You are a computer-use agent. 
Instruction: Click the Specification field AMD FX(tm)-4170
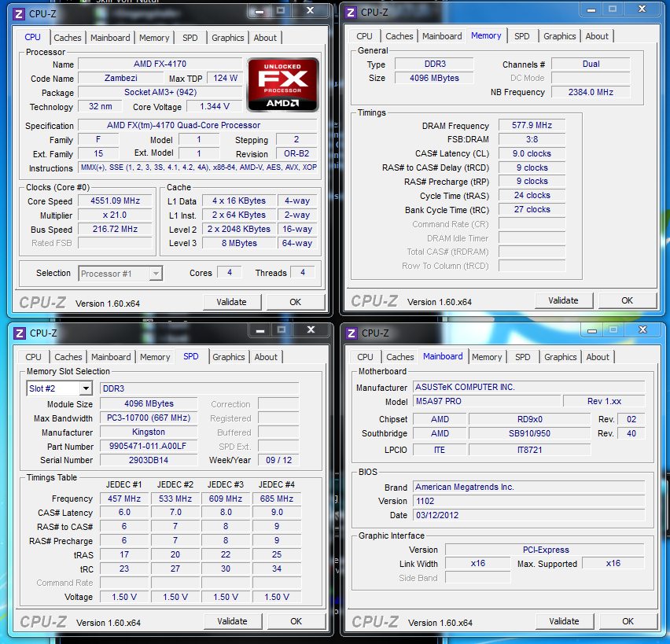point(197,125)
